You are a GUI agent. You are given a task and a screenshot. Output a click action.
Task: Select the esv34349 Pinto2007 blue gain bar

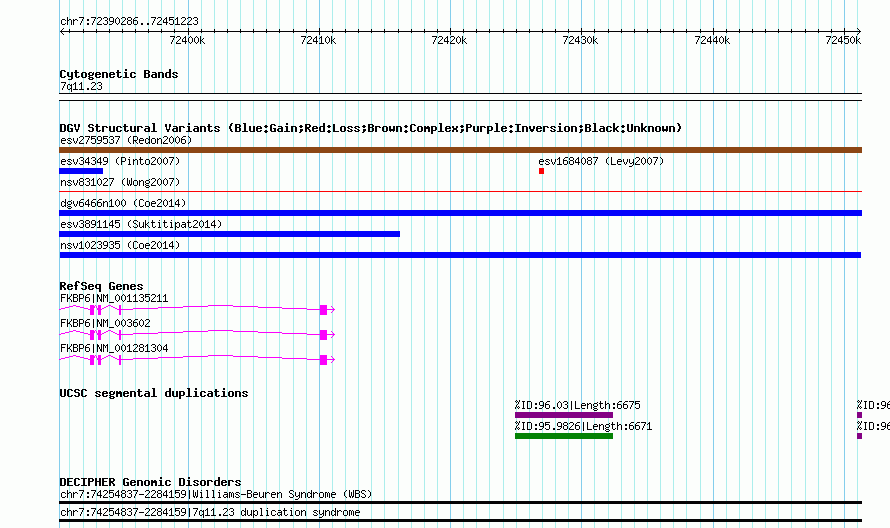click(x=81, y=171)
